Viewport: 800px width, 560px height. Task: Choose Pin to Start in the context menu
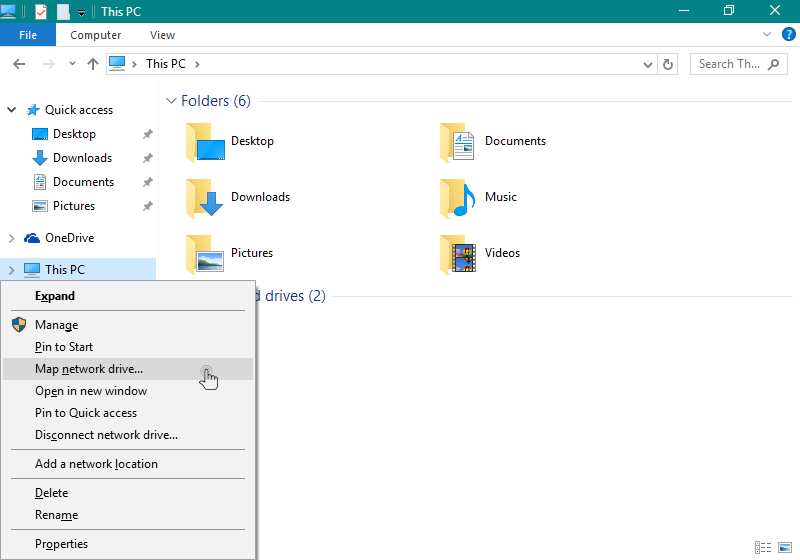click(128, 347)
